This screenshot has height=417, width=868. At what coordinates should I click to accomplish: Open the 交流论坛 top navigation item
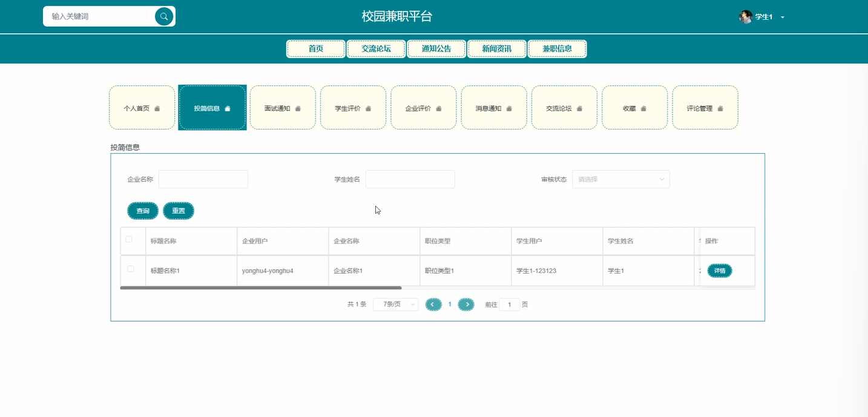coord(376,49)
